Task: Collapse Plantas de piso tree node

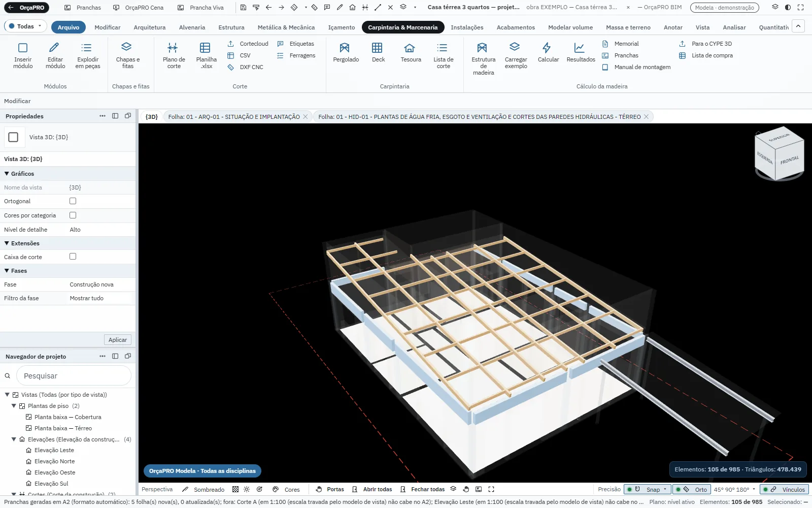Action: click(14, 406)
